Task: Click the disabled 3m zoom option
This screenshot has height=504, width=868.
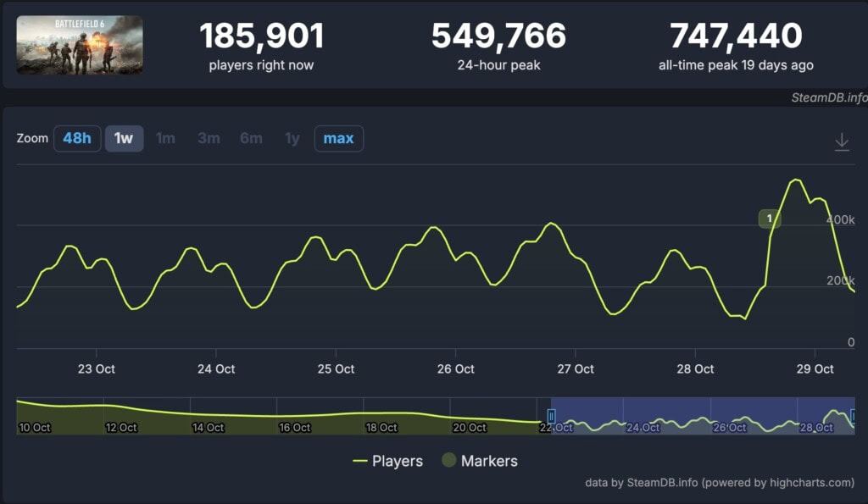Action: point(209,138)
